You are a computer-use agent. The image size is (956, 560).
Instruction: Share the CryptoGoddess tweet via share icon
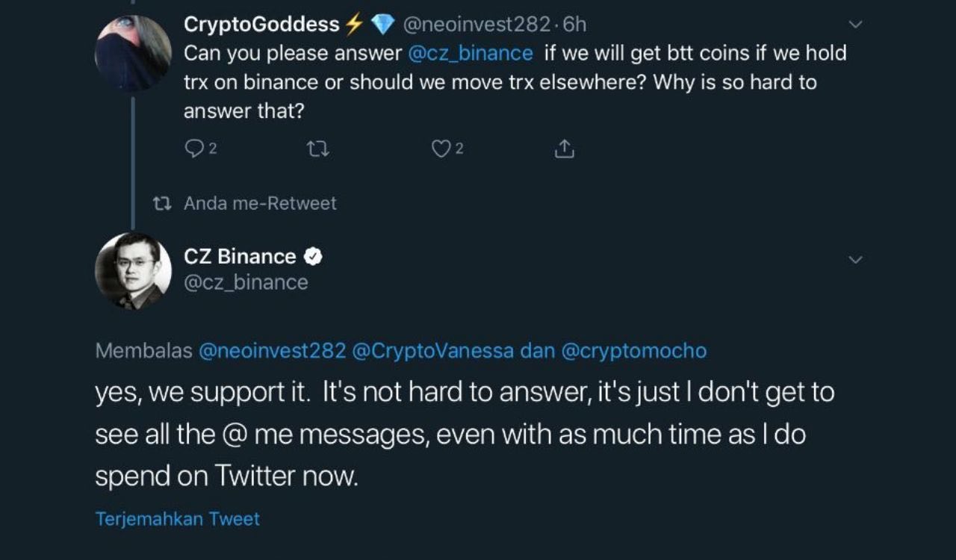pos(565,149)
